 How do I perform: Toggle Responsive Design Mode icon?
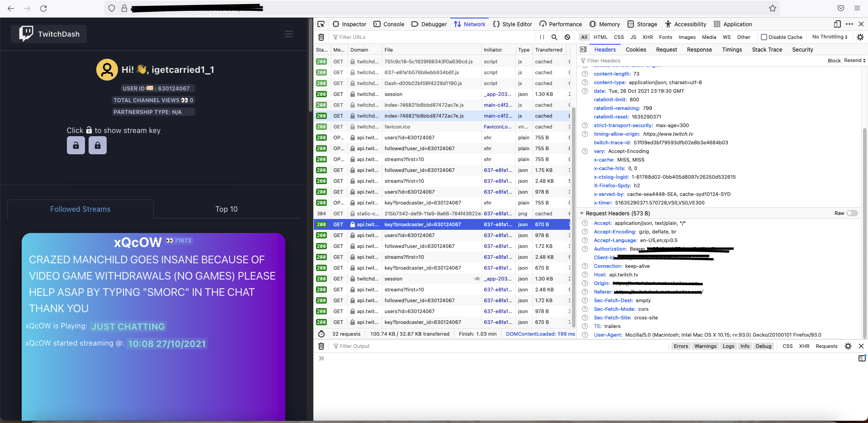[x=837, y=24]
